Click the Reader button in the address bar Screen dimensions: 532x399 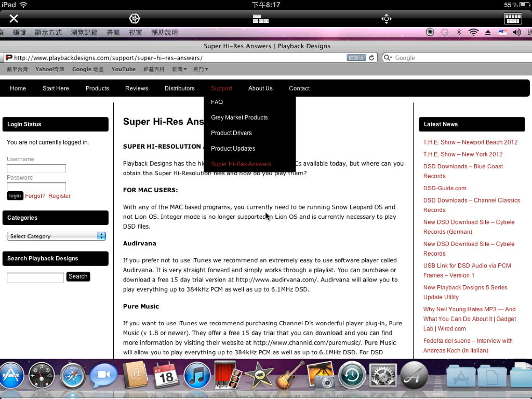tap(356, 58)
